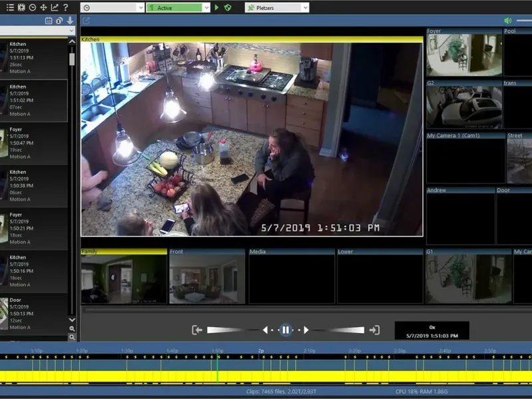Pause playback with the pause button
The image size is (532, 399).
click(286, 330)
